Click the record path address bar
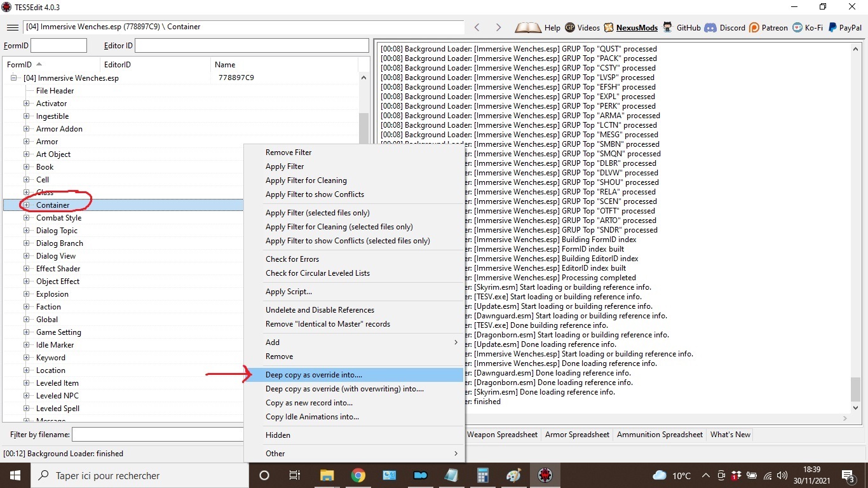 click(244, 27)
